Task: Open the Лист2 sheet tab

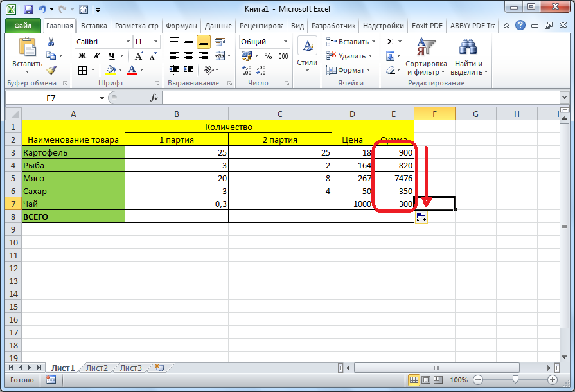Action: pos(97,368)
